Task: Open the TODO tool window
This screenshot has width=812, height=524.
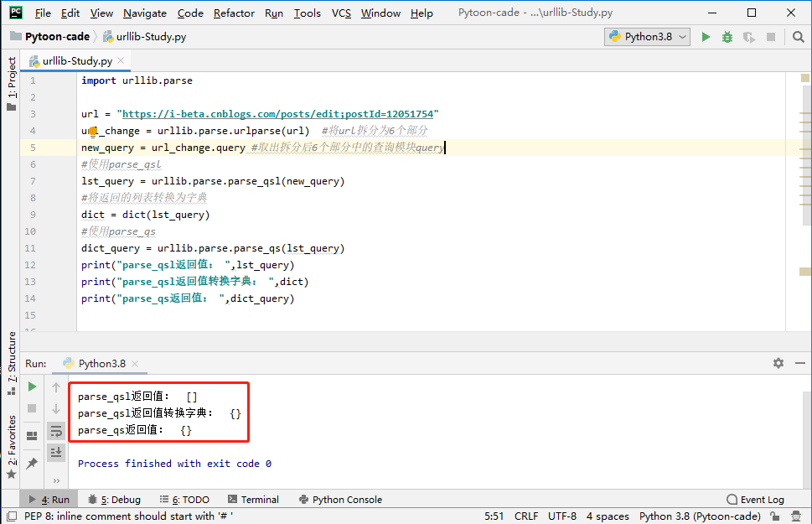Action: (185, 500)
